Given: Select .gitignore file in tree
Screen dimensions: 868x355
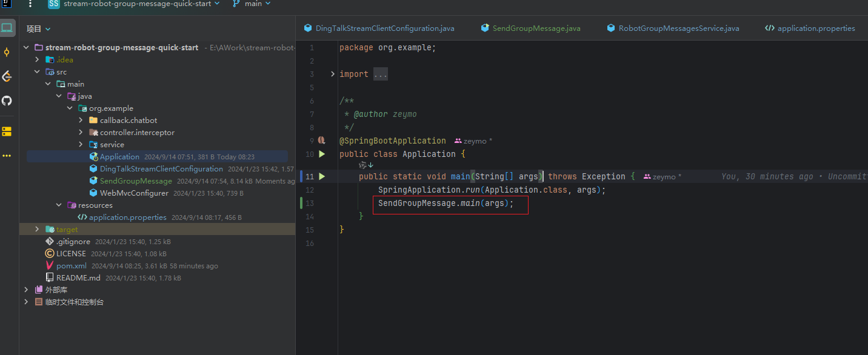Looking at the screenshot, I should [73, 242].
